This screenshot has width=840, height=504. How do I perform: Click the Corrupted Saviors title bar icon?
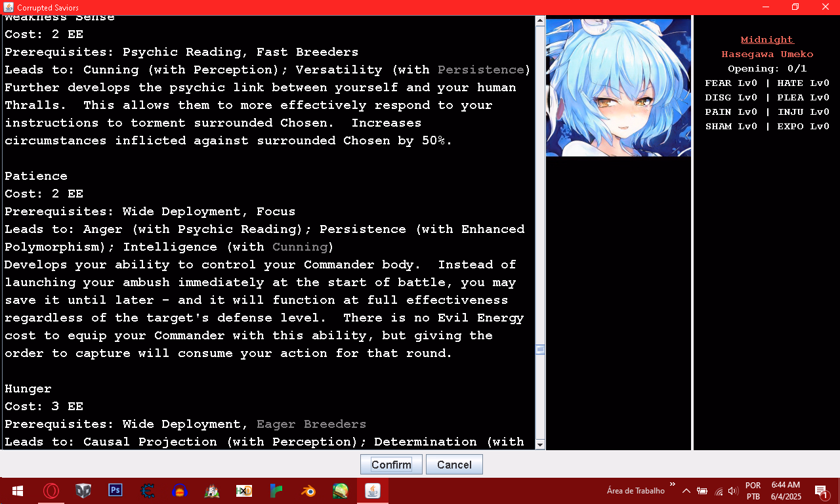[x=9, y=7]
